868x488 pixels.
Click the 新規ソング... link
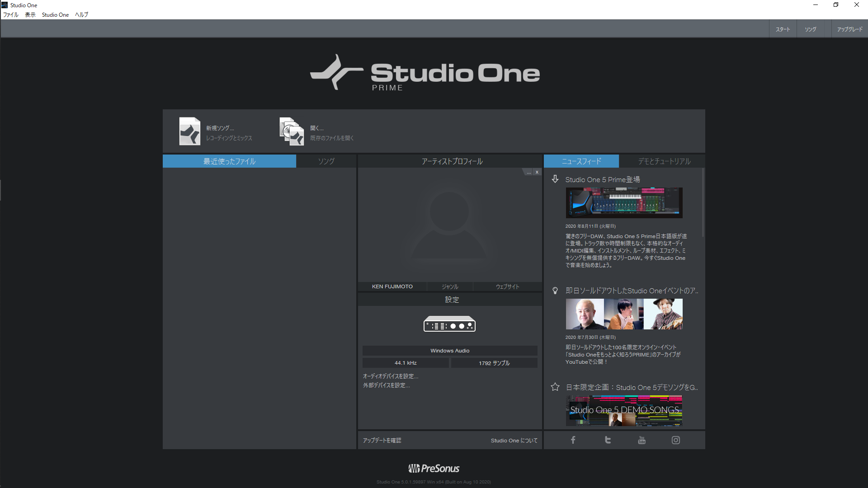pos(220,128)
